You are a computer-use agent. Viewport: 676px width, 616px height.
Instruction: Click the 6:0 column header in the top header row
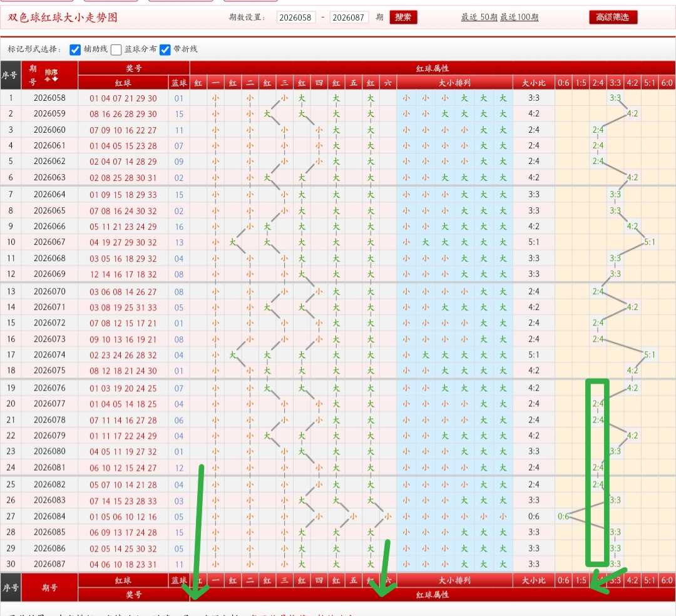point(667,83)
